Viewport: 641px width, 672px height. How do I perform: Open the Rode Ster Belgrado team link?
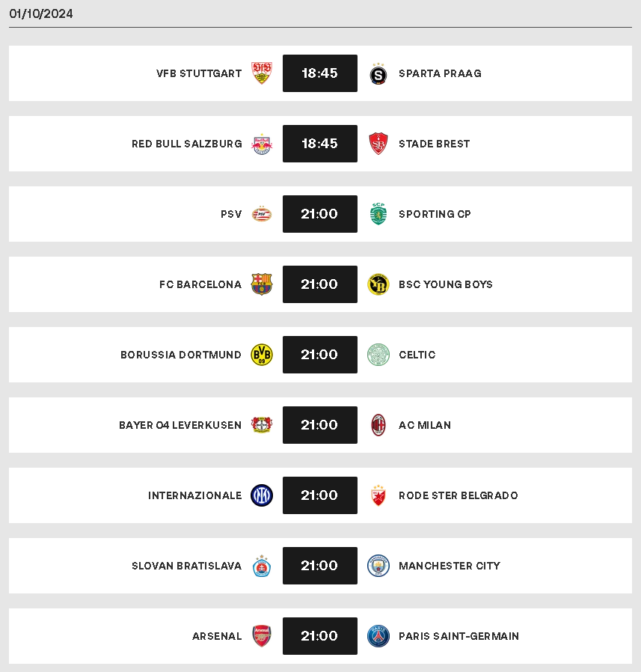click(458, 495)
